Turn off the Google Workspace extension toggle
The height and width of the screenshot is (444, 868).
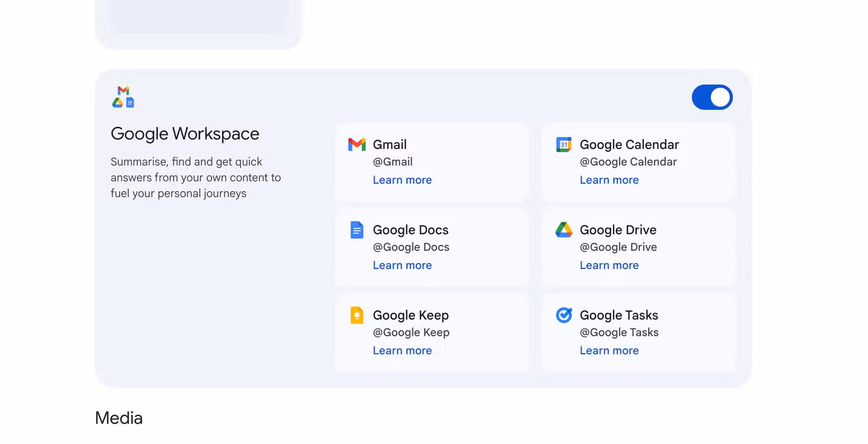[x=712, y=97]
